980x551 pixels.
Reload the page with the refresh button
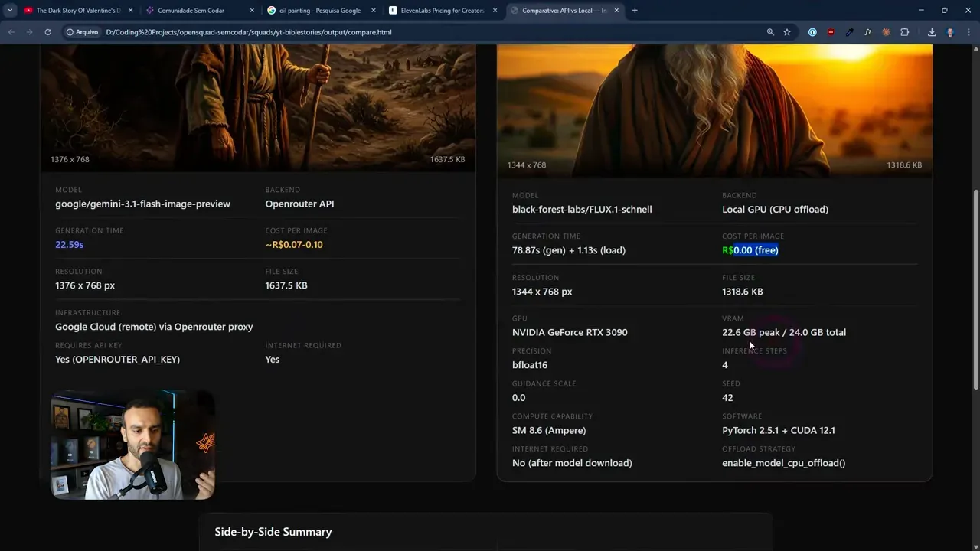click(x=47, y=32)
